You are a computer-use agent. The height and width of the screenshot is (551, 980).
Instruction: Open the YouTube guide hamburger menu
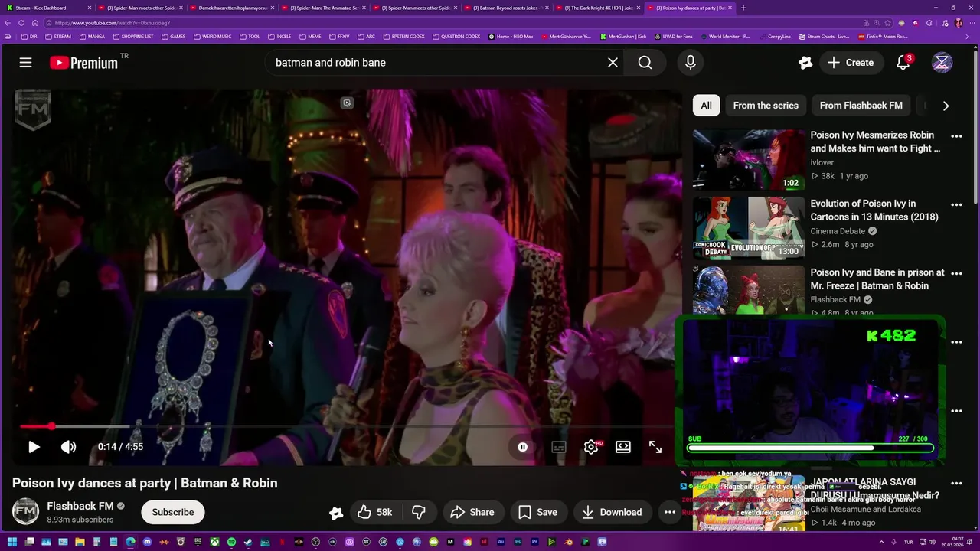tap(25, 63)
